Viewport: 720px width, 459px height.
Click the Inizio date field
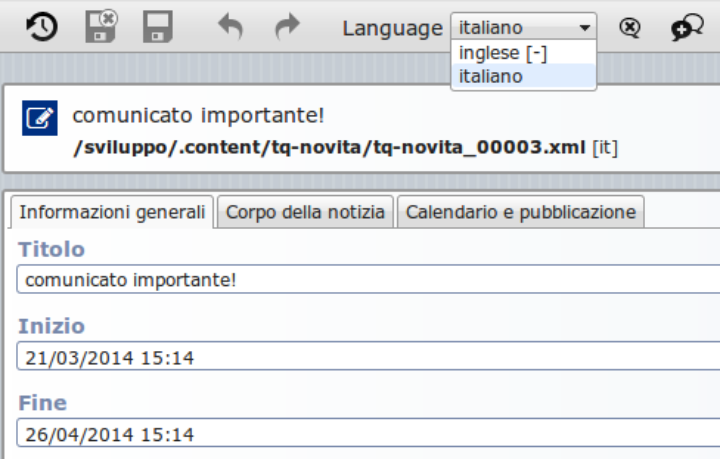click(x=368, y=356)
